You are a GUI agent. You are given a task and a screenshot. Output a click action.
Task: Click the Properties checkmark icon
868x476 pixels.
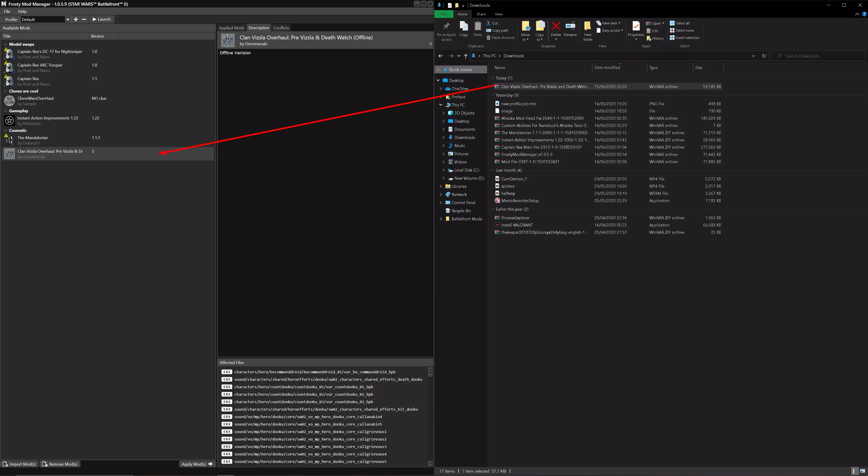tap(636, 26)
